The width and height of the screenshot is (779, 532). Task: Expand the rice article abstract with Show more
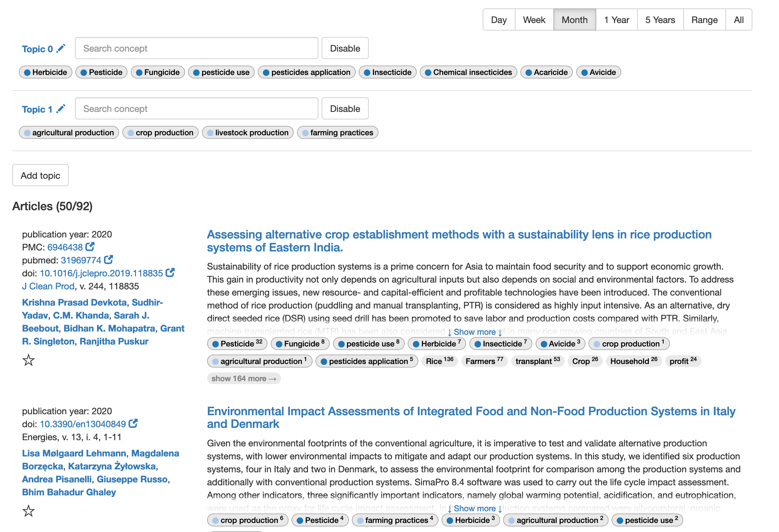click(475, 332)
